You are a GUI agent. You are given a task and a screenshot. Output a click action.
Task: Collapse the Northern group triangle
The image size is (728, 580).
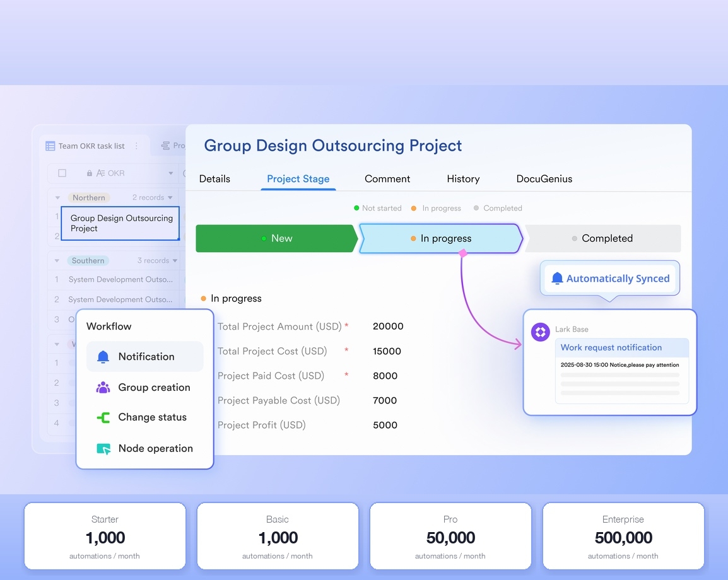57,198
